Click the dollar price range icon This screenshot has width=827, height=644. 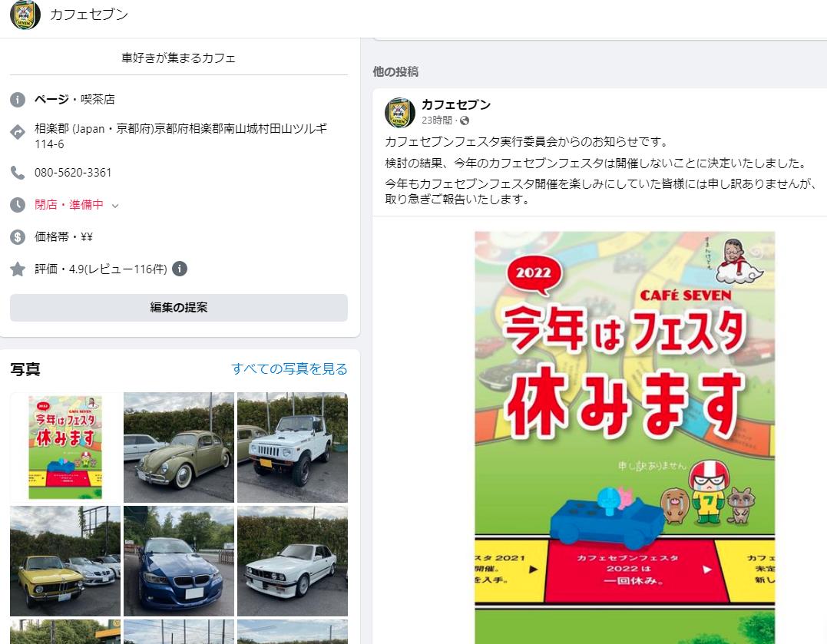tap(18, 237)
